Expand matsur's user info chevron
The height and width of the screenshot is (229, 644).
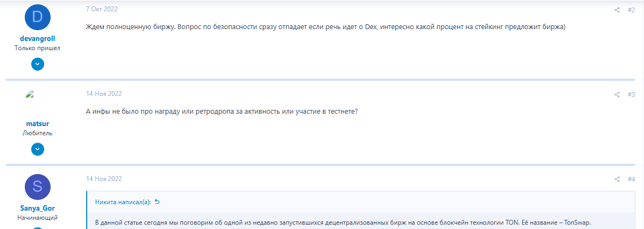click(x=38, y=149)
